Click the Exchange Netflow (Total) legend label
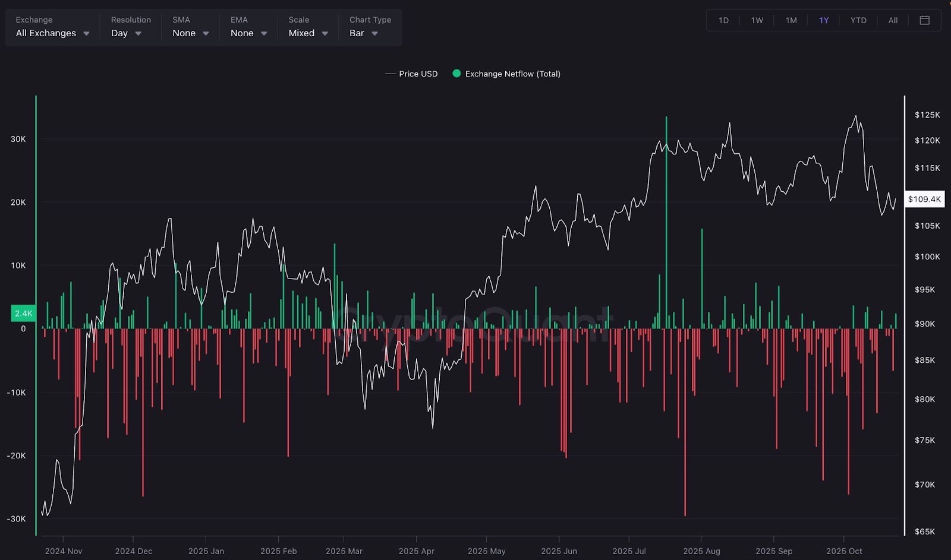This screenshot has width=951, height=560. coord(512,74)
